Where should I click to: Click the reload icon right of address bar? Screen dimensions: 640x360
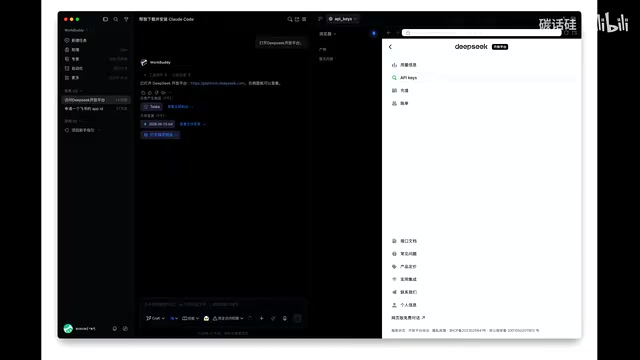click(x=567, y=33)
